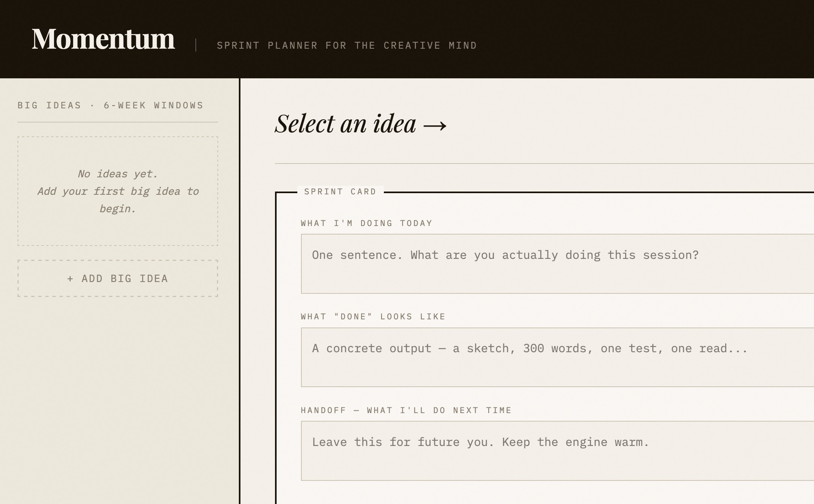
Task: Click the Handoff — what I'll do next time label
Action: click(406, 410)
